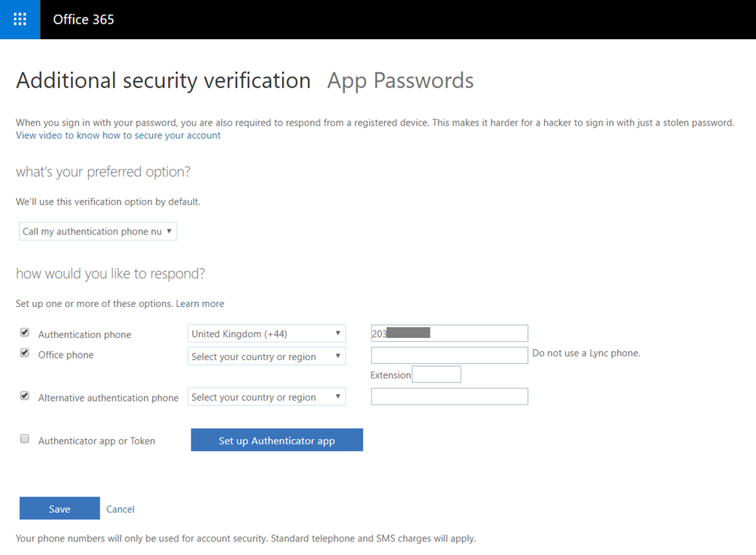The image size is (756, 555).
Task: Enable the Authenticator app or Token checkbox
Action: coord(24,439)
